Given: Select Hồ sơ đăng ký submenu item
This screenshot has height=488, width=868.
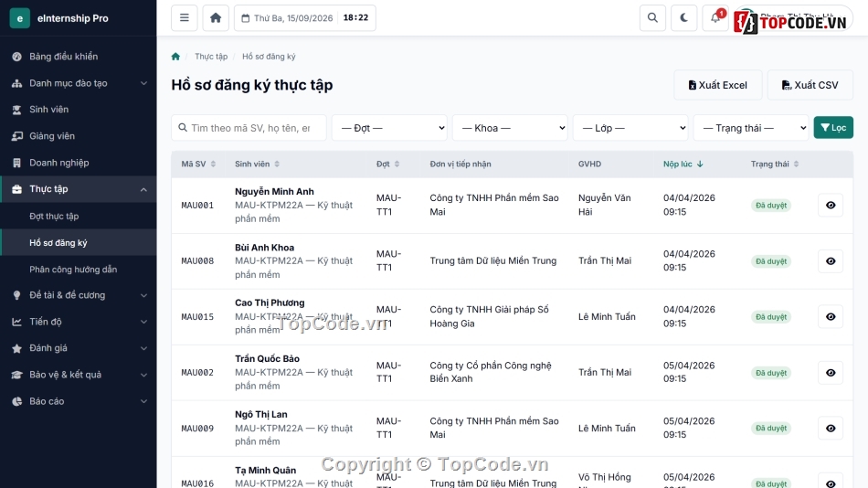Looking at the screenshot, I should pyautogui.click(x=78, y=242).
